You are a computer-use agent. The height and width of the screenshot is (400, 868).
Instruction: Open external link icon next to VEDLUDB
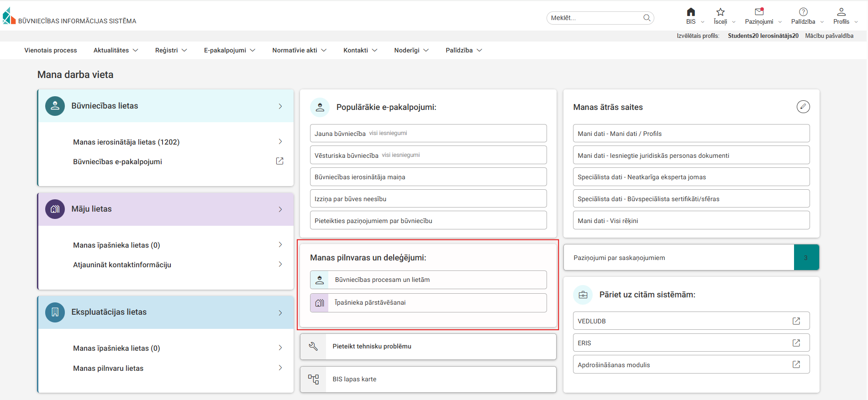point(796,321)
